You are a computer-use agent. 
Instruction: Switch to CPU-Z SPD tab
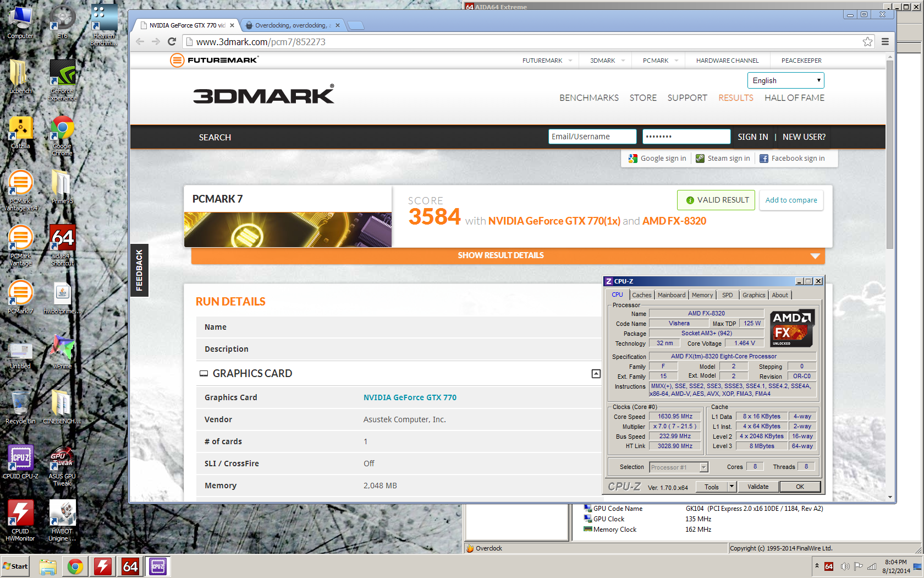pos(727,295)
